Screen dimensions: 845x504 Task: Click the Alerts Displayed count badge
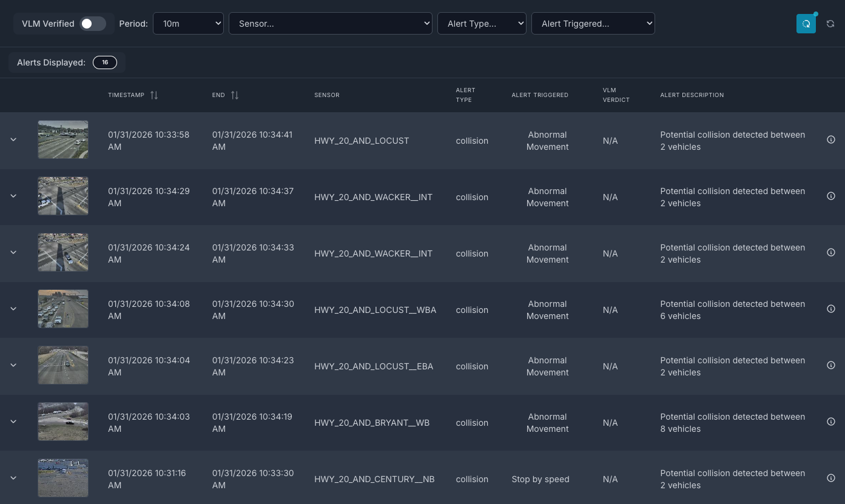pyautogui.click(x=105, y=62)
